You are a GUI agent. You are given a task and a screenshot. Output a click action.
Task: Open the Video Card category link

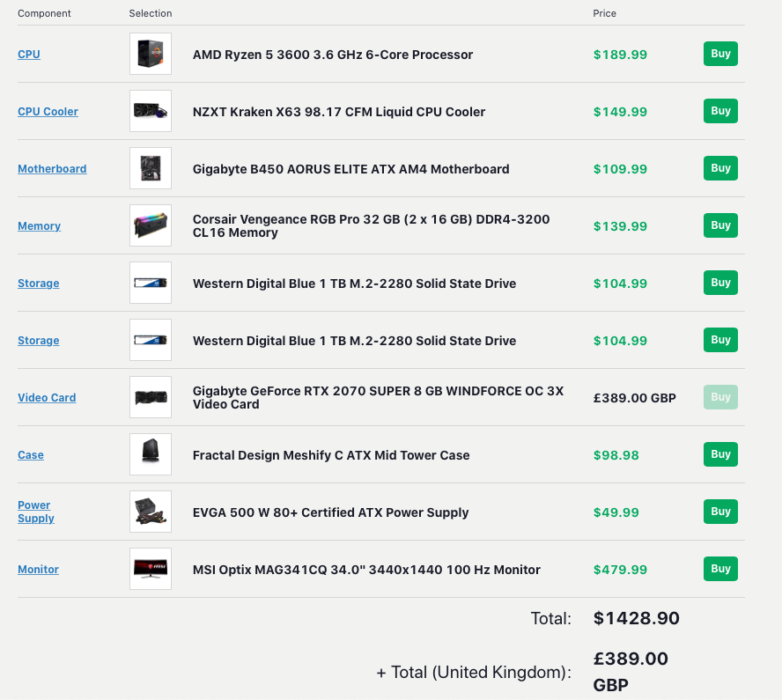pos(47,398)
